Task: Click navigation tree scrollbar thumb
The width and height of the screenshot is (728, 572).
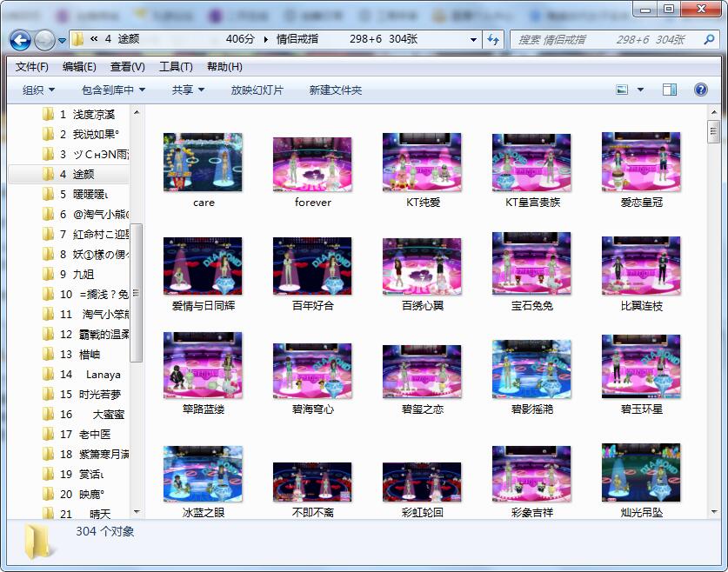Action: [137, 292]
